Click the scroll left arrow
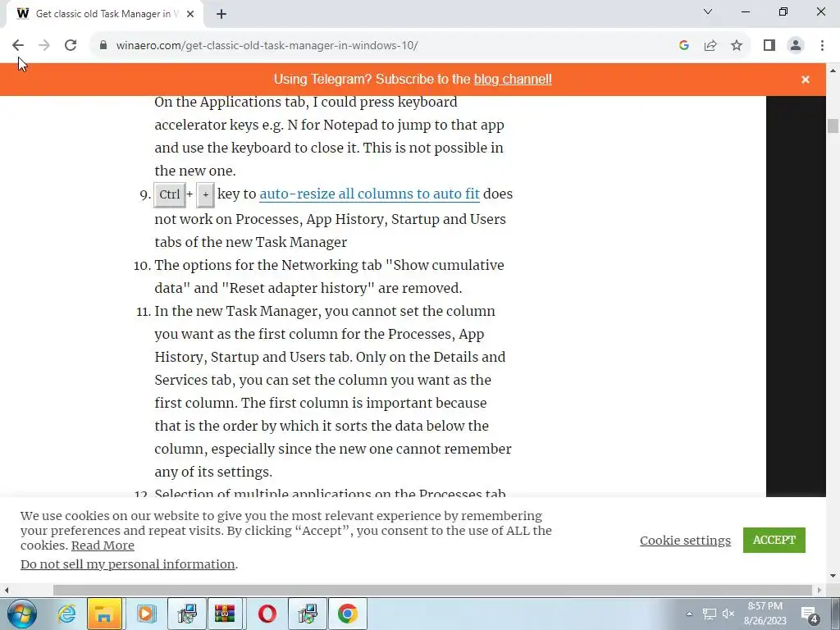This screenshot has width=840, height=630. pyautogui.click(x=7, y=591)
